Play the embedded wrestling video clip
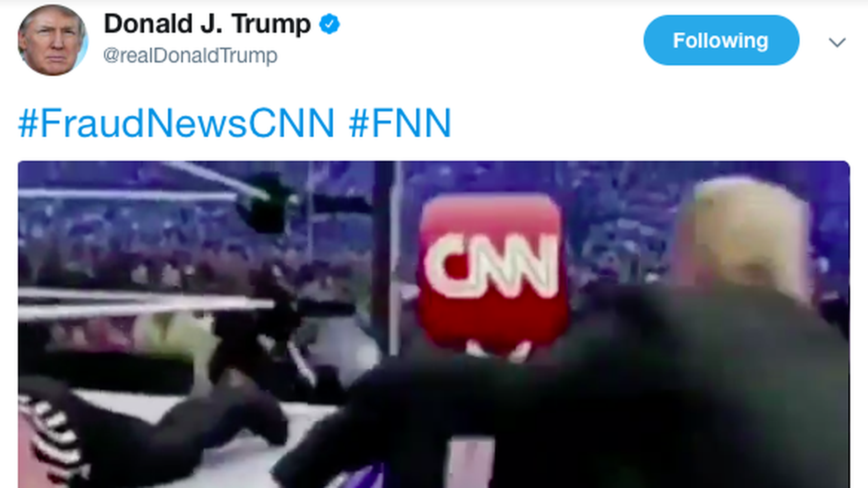 coord(434,324)
